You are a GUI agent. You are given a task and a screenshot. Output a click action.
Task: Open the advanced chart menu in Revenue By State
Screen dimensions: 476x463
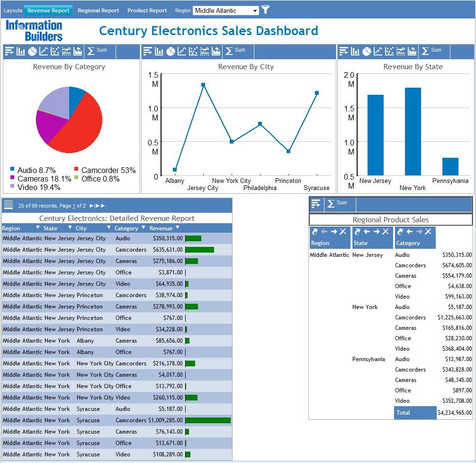pos(344,51)
